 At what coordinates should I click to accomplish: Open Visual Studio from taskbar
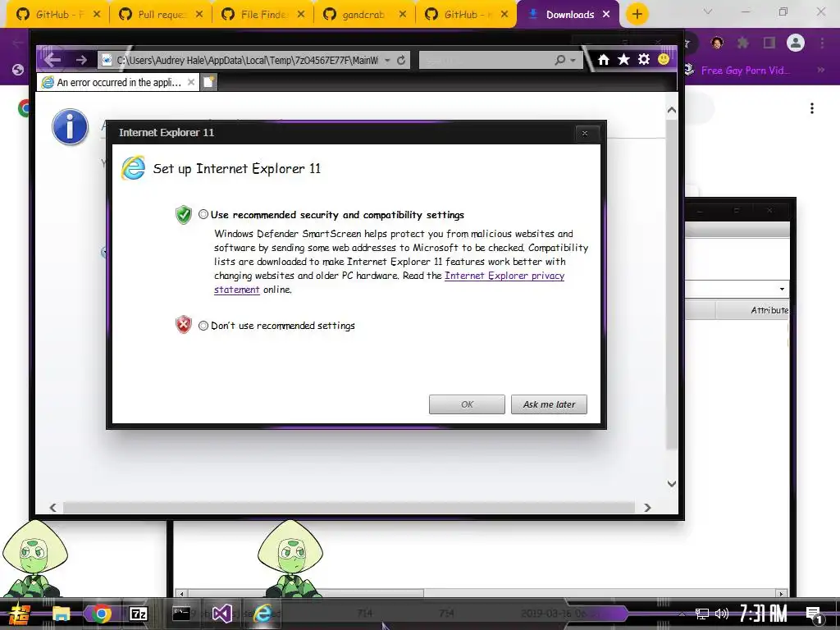[x=221, y=614]
